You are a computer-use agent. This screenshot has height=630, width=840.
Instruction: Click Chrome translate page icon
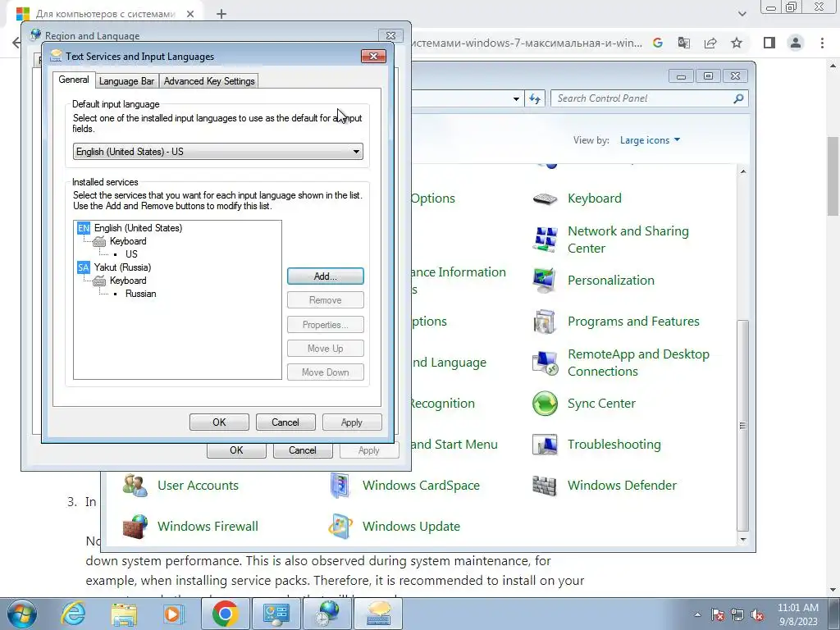[684, 43]
